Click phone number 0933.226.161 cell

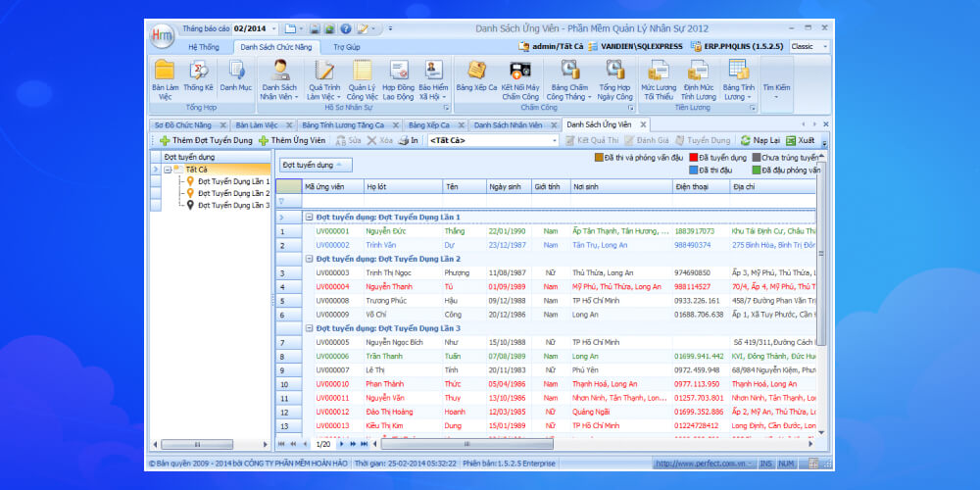coord(702,301)
